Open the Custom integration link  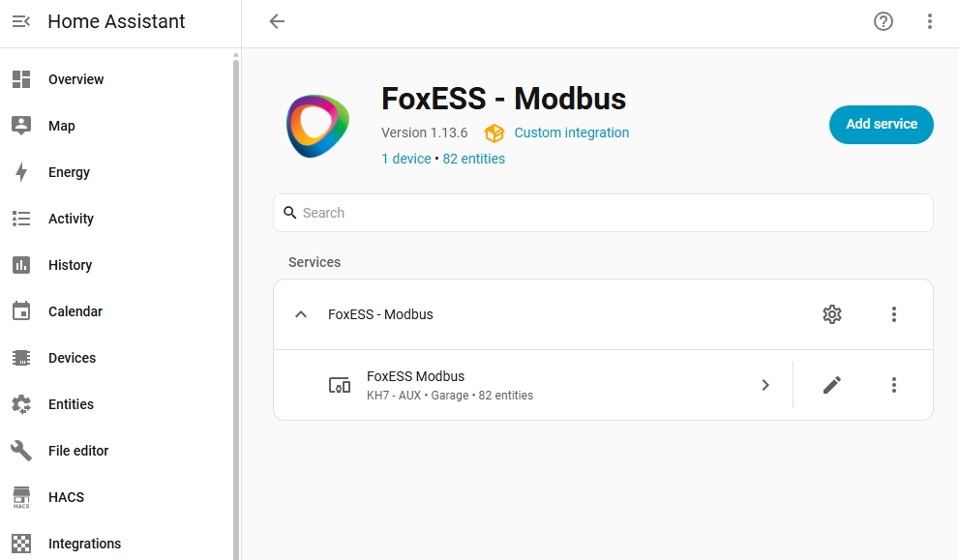coord(571,133)
